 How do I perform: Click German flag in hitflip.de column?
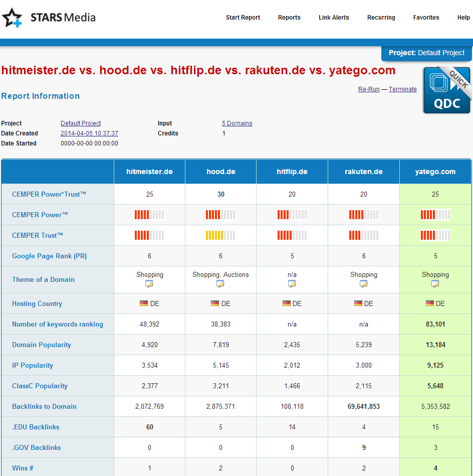[287, 303]
